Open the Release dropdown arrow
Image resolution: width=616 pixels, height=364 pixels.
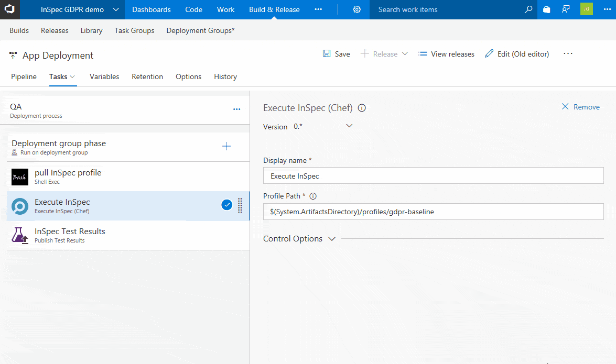coord(405,54)
